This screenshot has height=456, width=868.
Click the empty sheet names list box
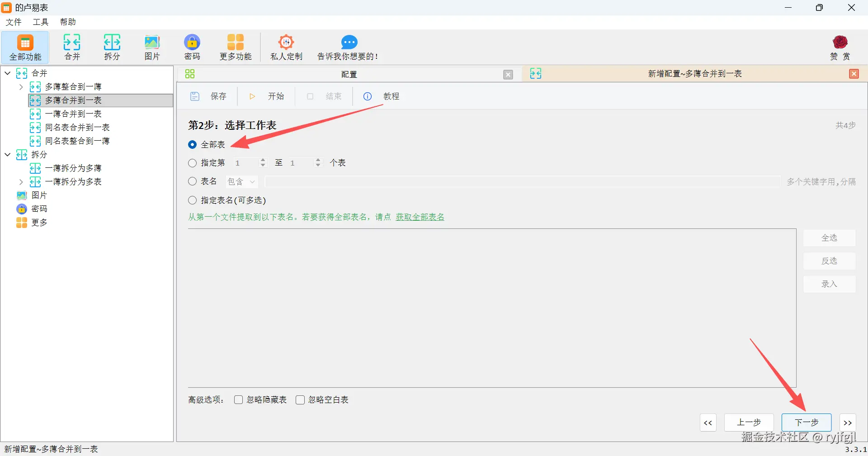(x=492, y=308)
